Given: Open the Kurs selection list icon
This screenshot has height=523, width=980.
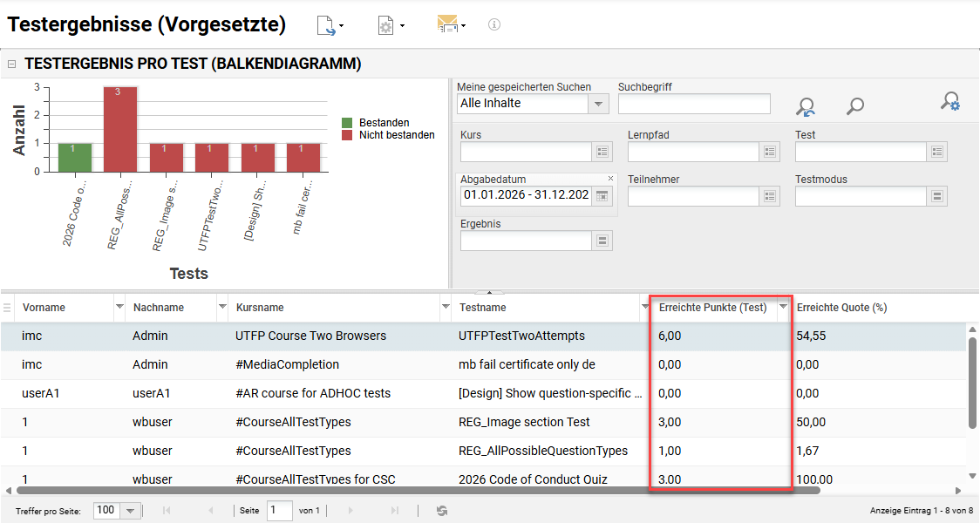Looking at the screenshot, I should (x=602, y=152).
